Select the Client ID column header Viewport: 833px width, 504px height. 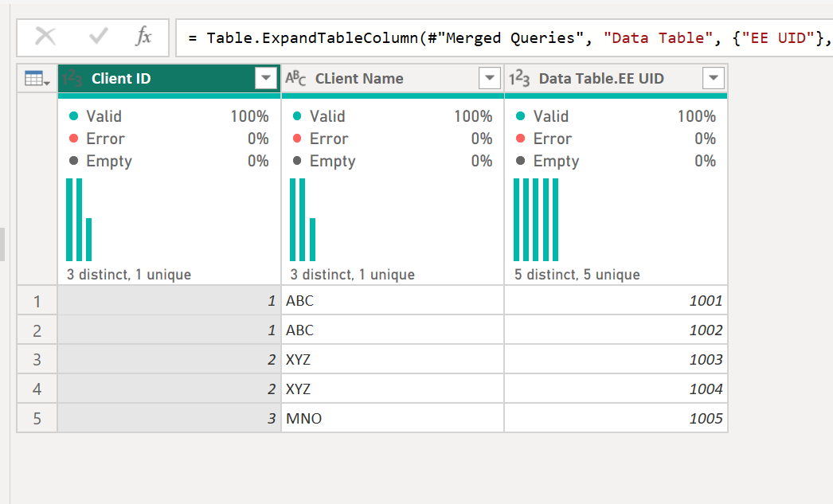169,79
